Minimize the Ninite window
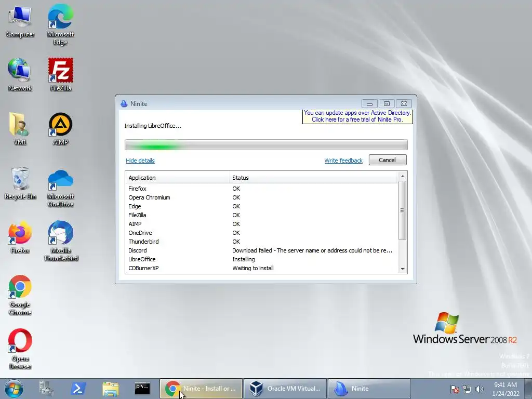This screenshot has width=532, height=399. (369, 103)
